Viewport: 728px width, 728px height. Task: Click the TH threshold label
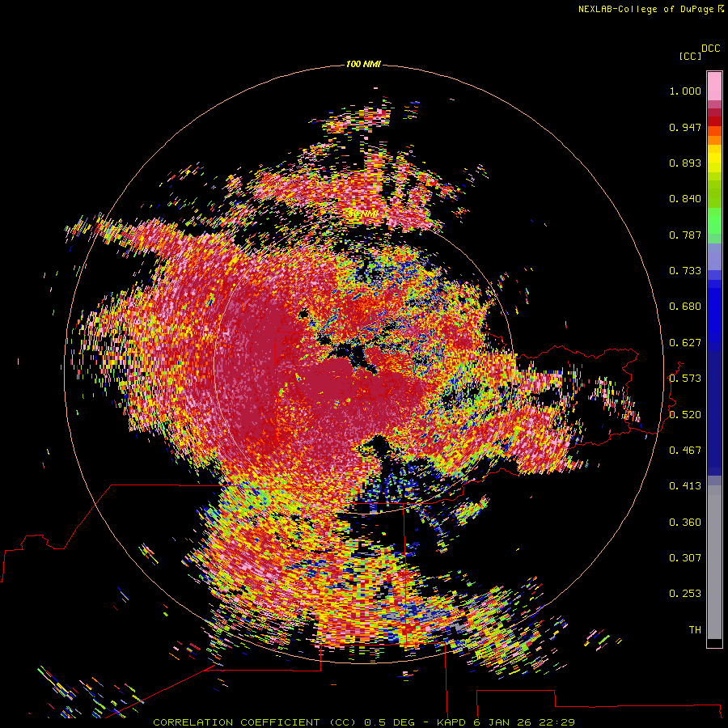click(x=695, y=630)
